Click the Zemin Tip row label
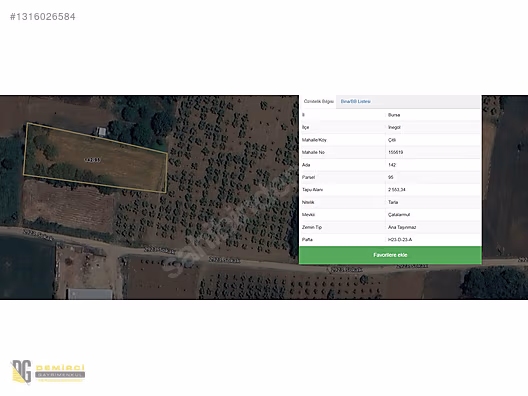Viewport: 528px width, 396px height. click(x=312, y=227)
